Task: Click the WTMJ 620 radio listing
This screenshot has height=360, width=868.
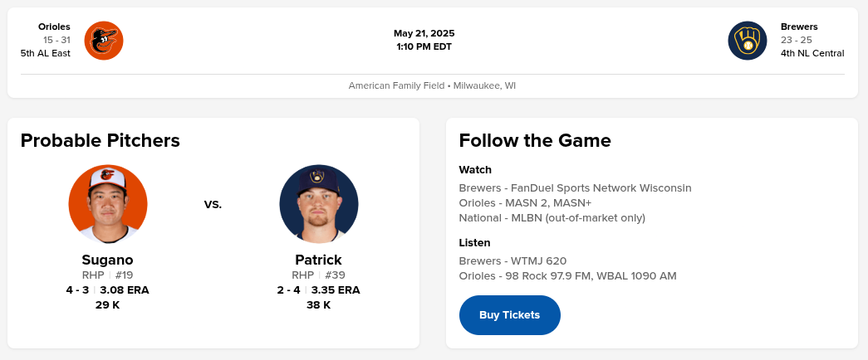Action: [512, 261]
